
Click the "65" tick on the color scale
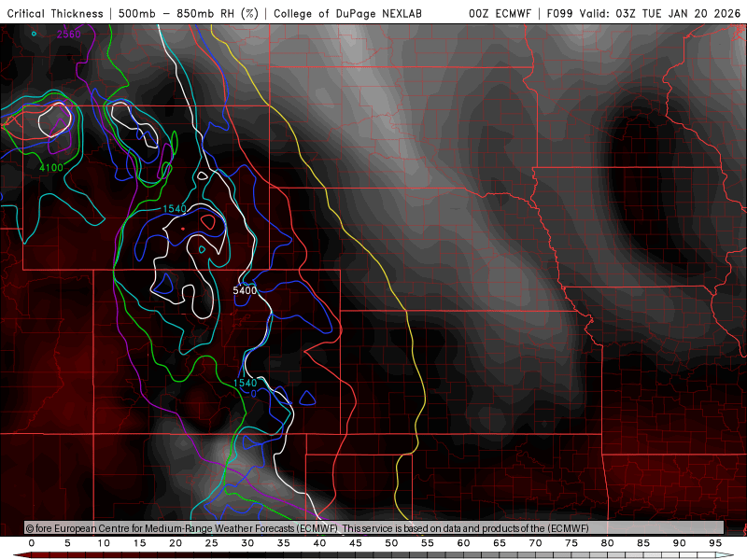point(500,543)
